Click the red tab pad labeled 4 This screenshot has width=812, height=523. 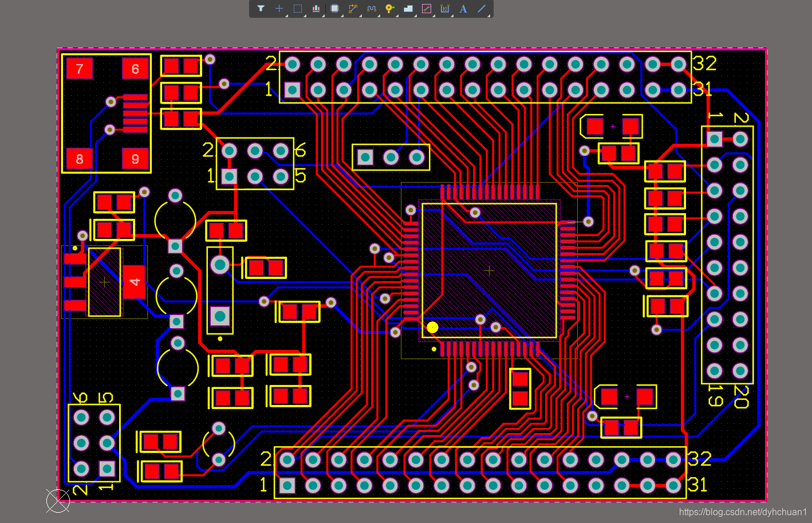pyautogui.click(x=134, y=281)
